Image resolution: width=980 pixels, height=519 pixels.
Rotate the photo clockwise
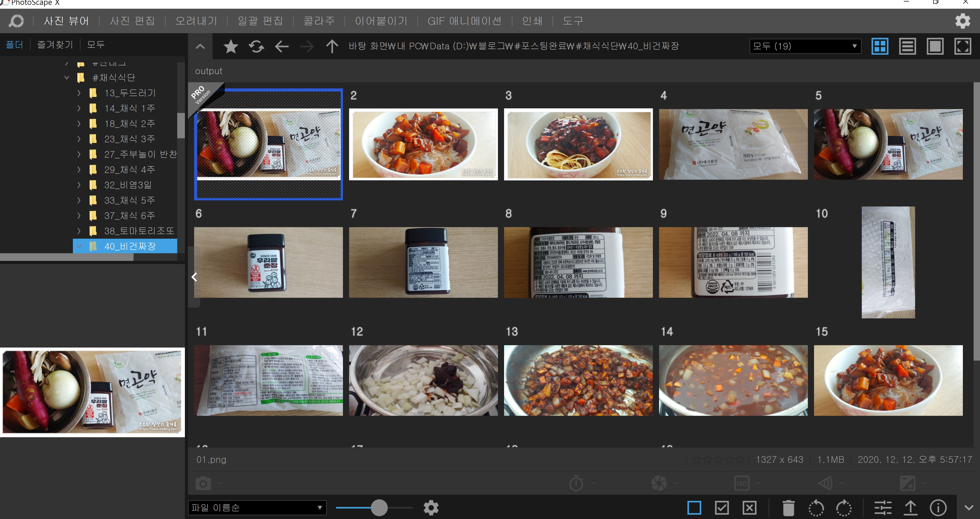click(844, 508)
